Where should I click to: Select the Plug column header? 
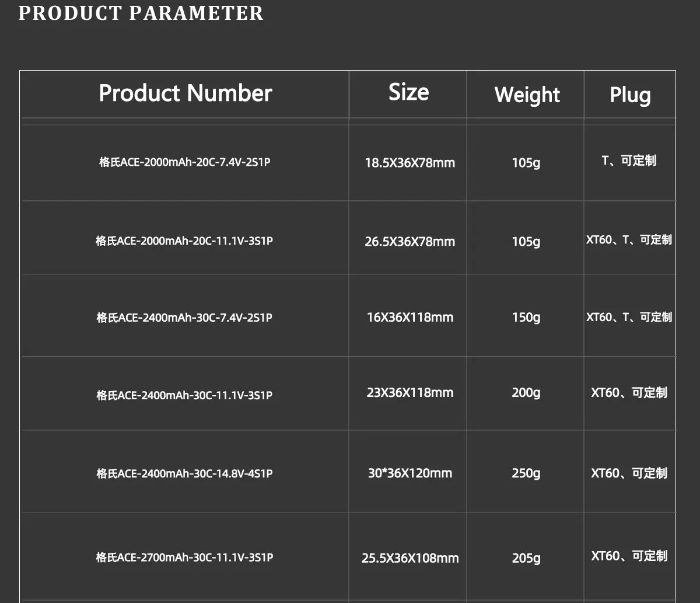[x=630, y=95]
